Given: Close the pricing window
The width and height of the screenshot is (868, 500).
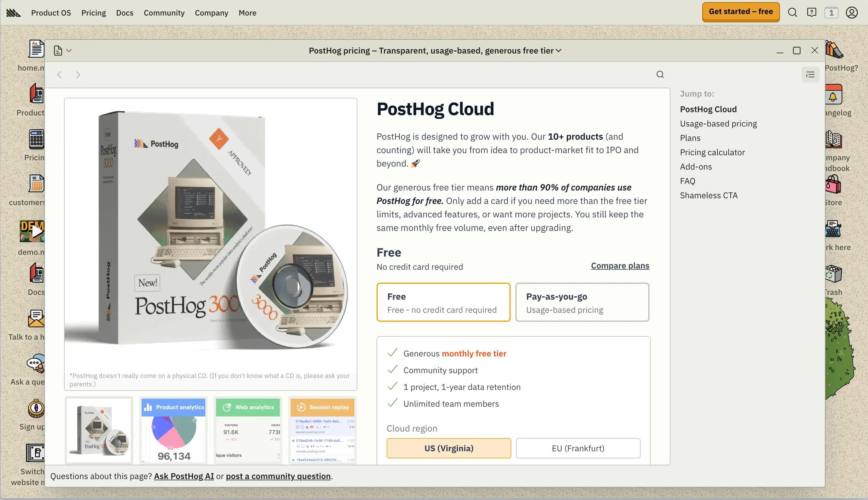Looking at the screenshot, I should pos(814,51).
